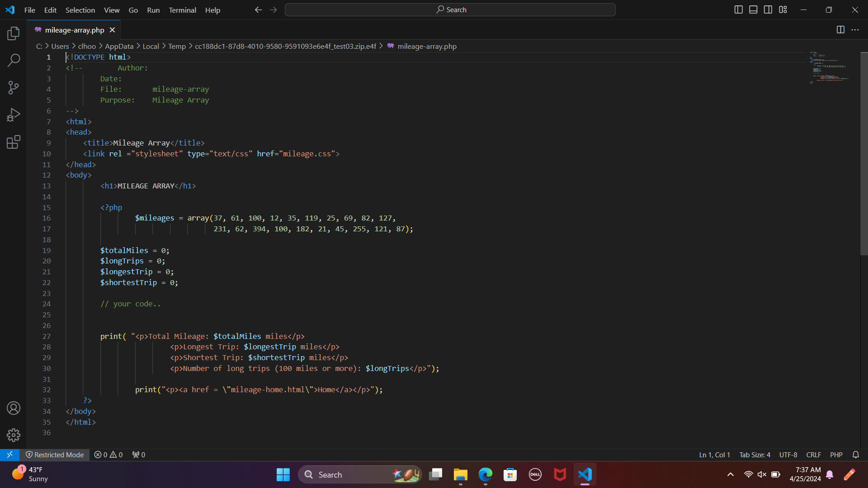Viewport: 868px width, 488px height.
Task: Toggle the primary side bar
Action: [x=739, y=9]
